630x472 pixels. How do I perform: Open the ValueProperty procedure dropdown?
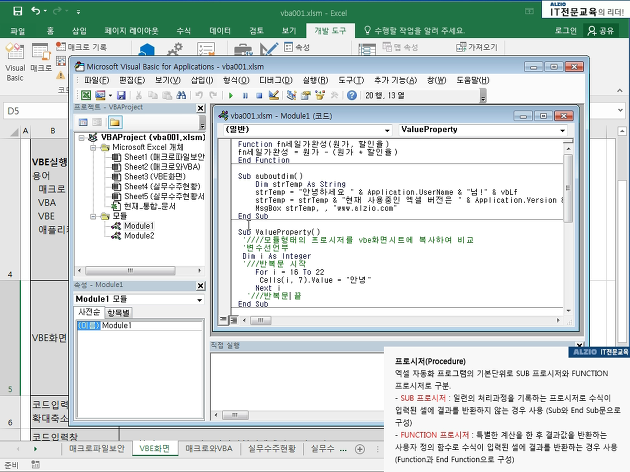pyautogui.click(x=562, y=130)
